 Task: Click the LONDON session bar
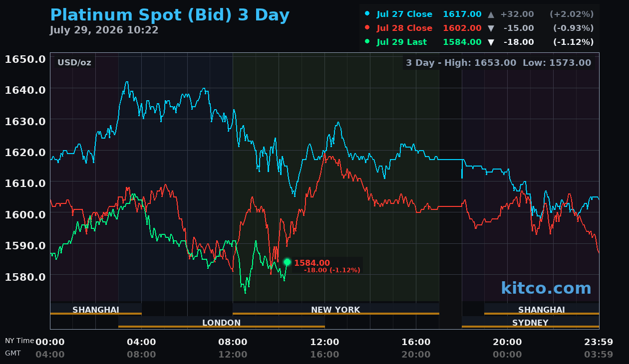pos(222,323)
